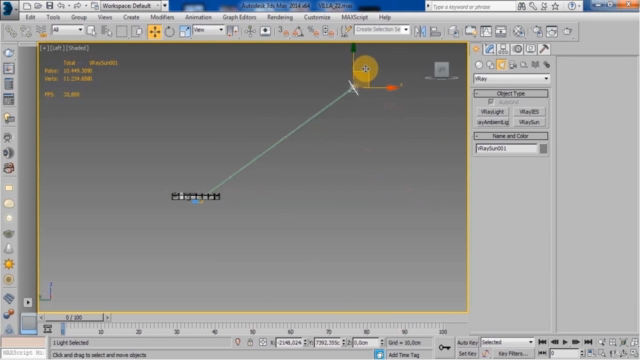Open the Create Selection Set dropdown
Viewport: 640px width, 360px height.
point(382,29)
